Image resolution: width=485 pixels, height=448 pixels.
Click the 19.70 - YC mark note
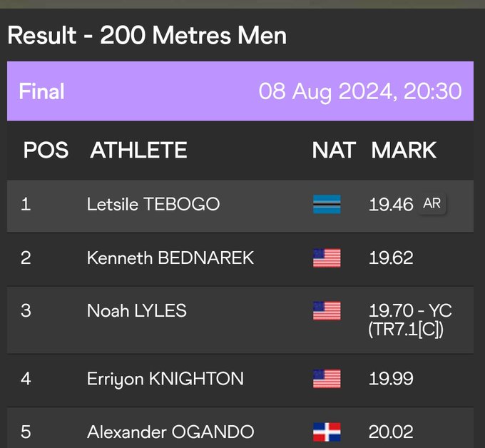click(x=410, y=320)
